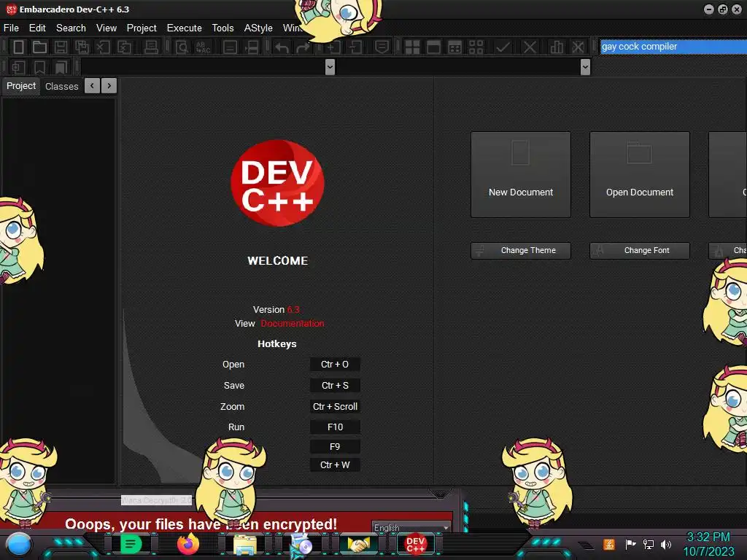Viewport: 747px width, 560px height.
Task: Switch to the Classes sidebar tab
Action: click(61, 86)
